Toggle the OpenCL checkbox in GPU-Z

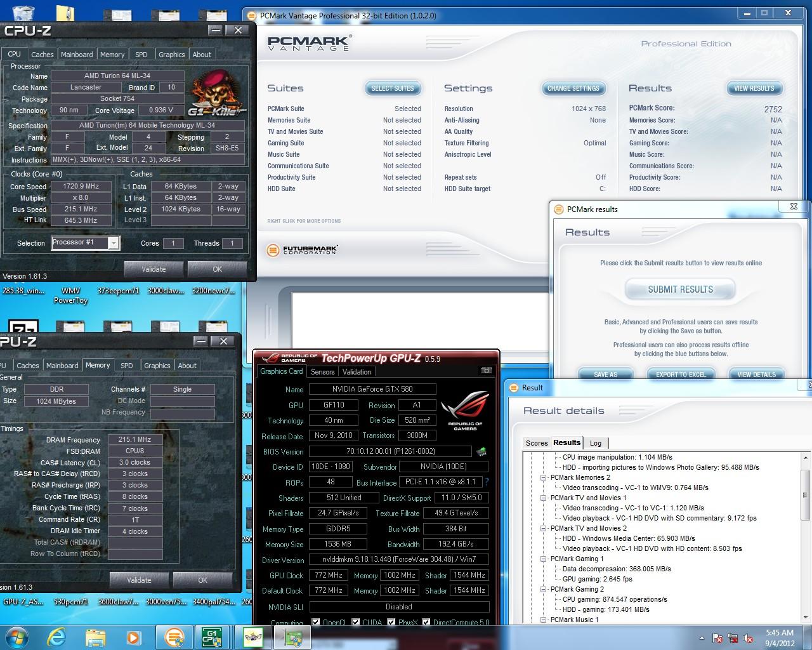pos(316,623)
